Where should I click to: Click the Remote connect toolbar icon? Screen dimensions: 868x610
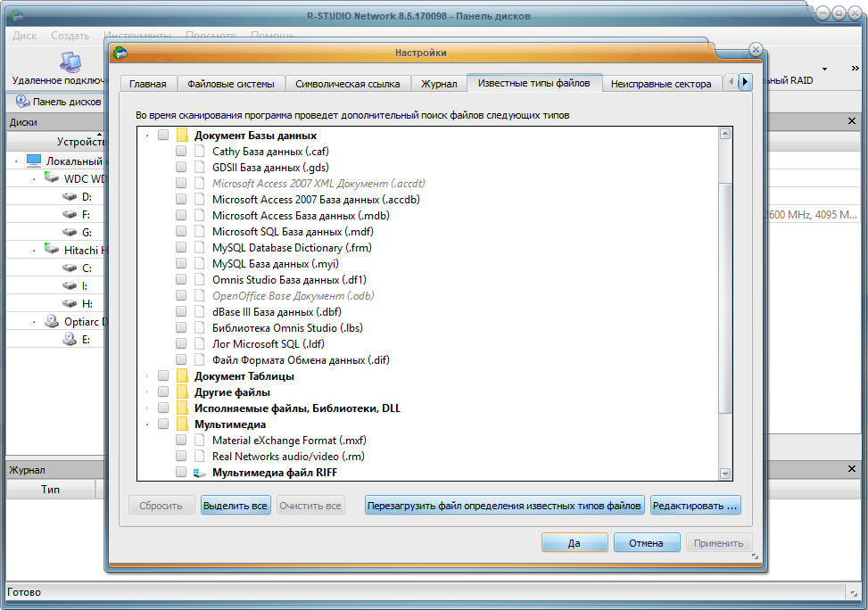pyautogui.click(x=70, y=62)
